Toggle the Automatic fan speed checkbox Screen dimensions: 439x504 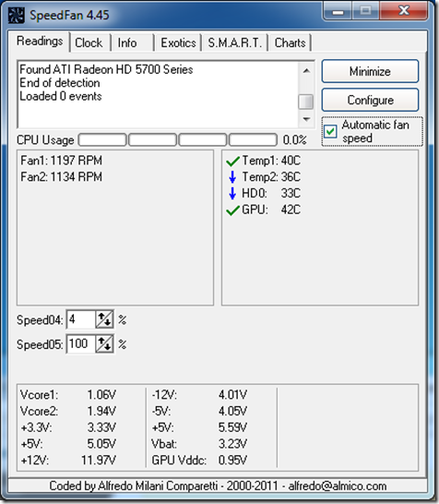click(330, 131)
